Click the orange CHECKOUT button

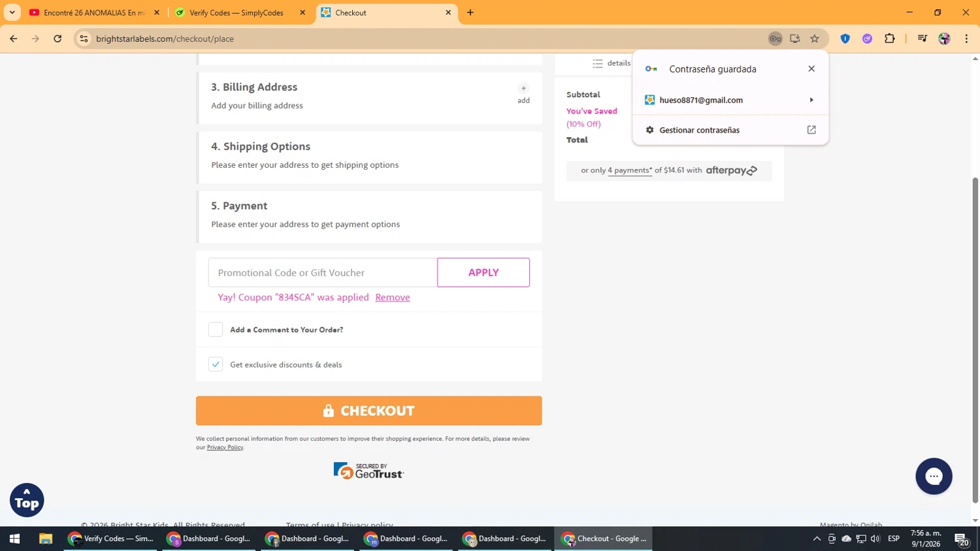tap(369, 411)
